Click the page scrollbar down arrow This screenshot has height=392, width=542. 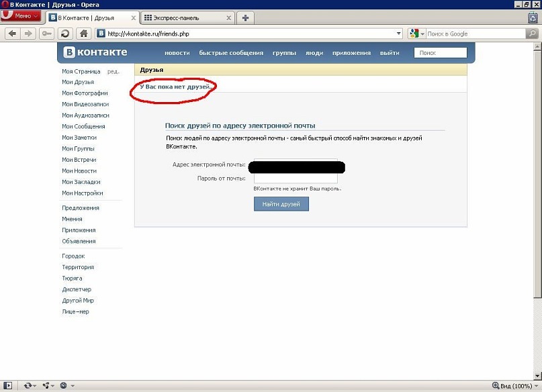pyautogui.click(x=537, y=376)
